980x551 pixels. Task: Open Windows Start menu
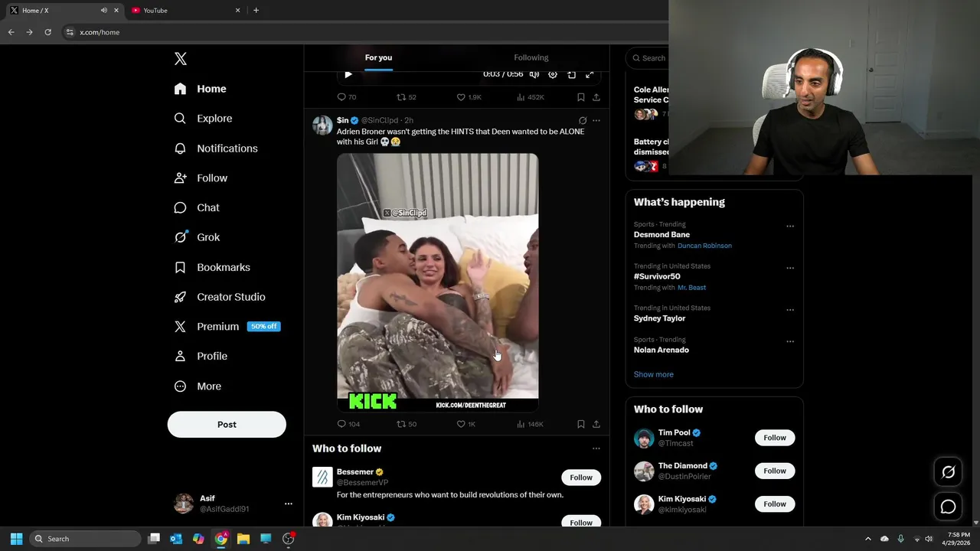16,539
